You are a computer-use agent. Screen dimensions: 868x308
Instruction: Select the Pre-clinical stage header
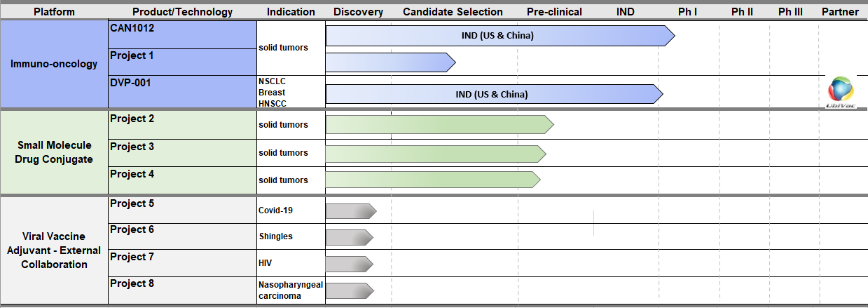(555, 12)
